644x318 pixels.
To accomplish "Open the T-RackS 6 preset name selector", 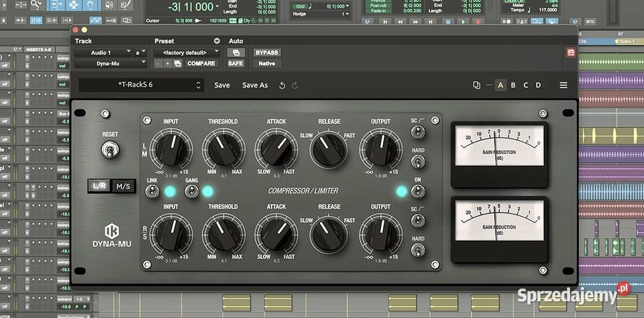I will 141,85.
